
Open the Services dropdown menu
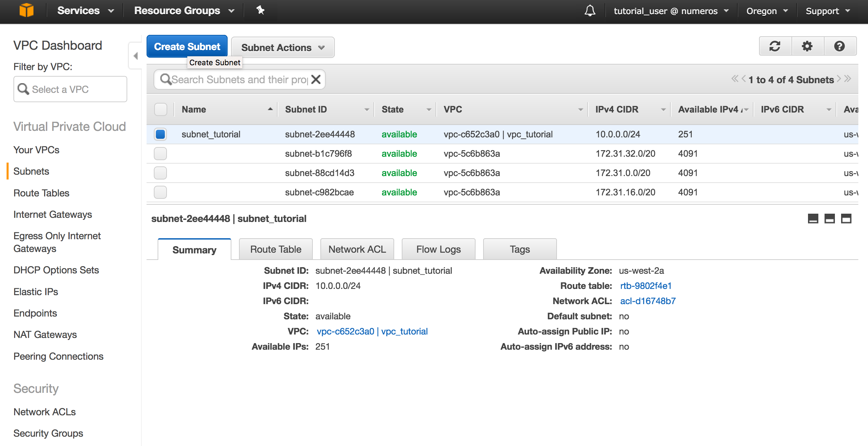coord(86,11)
